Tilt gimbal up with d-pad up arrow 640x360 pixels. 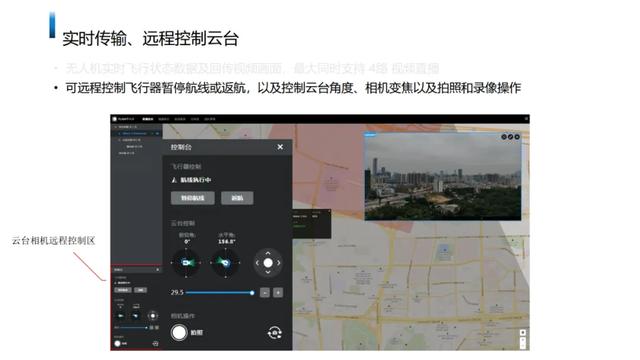pyautogui.click(x=268, y=253)
